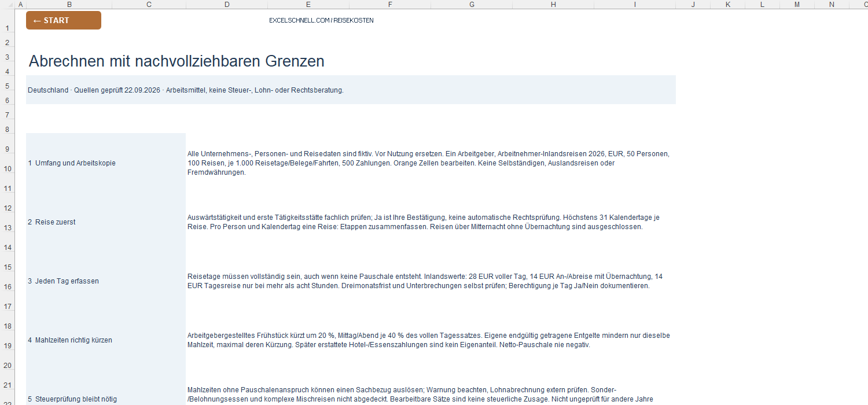Select the '1 Umfang und Arbeitskopie' cell
This screenshot has height=405, width=868.
(x=106, y=163)
